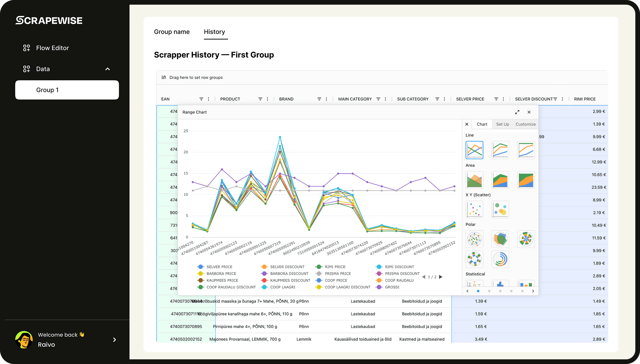This screenshot has height=364, width=640.
Task: Open the Flow Editor page
Action: click(52, 48)
